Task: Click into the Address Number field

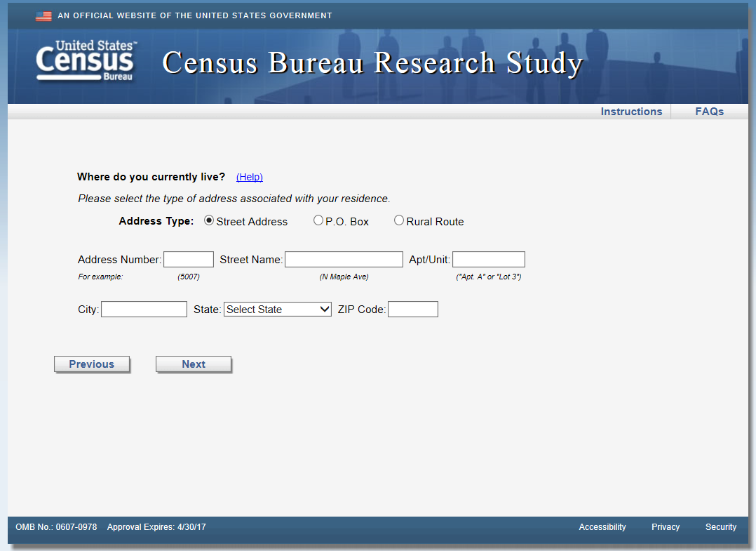Action: (189, 260)
